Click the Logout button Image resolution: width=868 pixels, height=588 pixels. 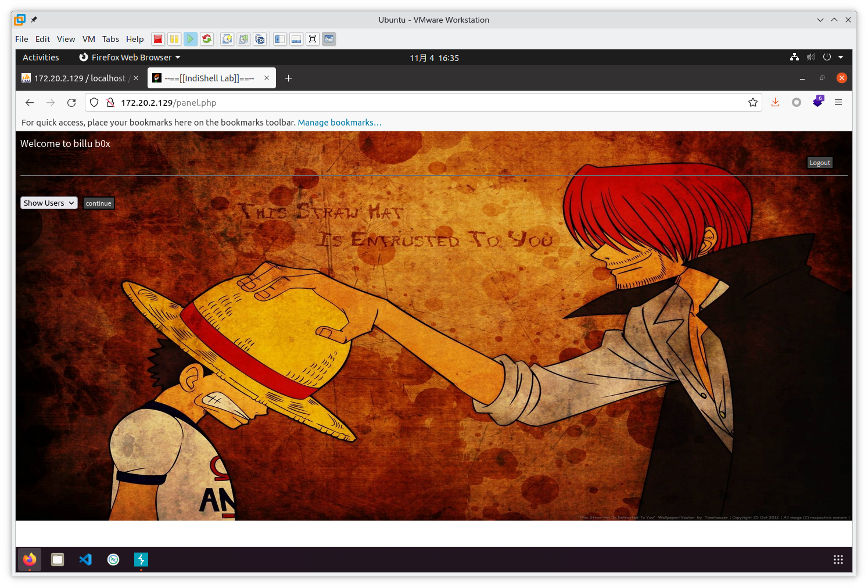tap(820, 163)
